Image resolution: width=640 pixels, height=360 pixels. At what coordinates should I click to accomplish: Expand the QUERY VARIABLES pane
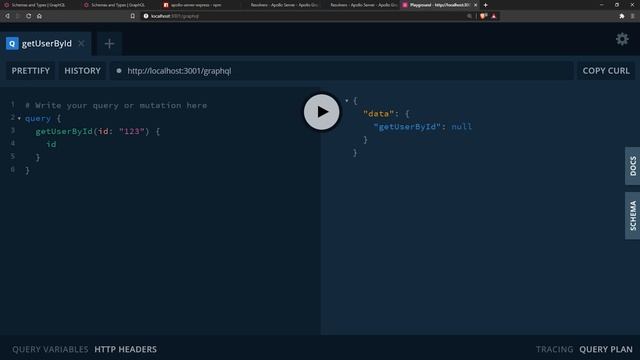[50, 349]
